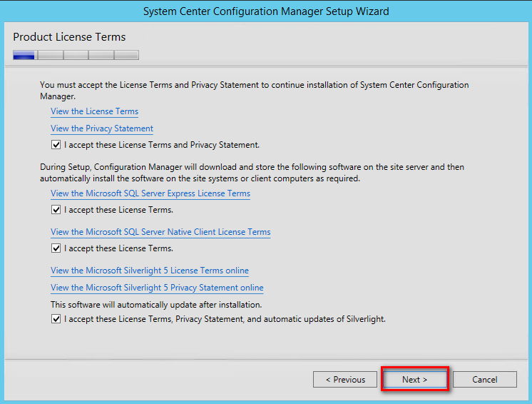This screenshot has height=404, width=532.
Task: Cancel the setup wizard
Action: 484,379
